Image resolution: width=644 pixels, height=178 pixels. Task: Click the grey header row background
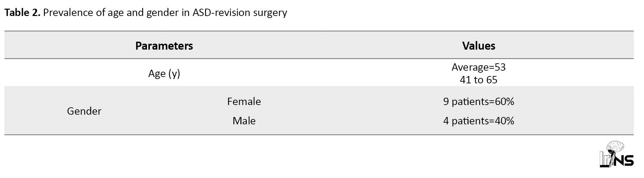[x=319, y=45]
